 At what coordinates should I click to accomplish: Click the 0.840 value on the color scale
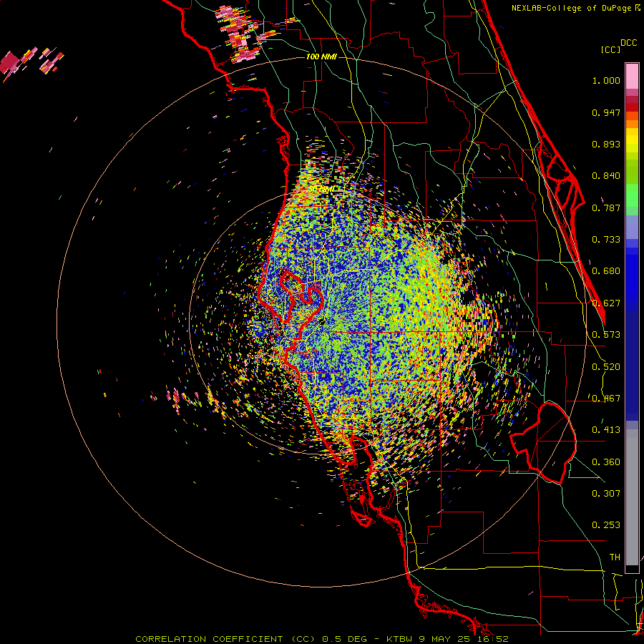click(606, 176)
